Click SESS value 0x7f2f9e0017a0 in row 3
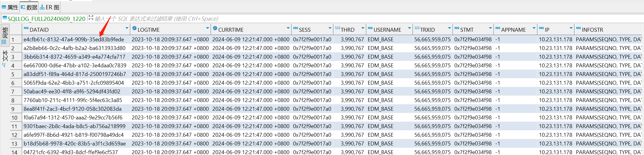The height and width of the screenshot is (155, 644). coord(312,57)
